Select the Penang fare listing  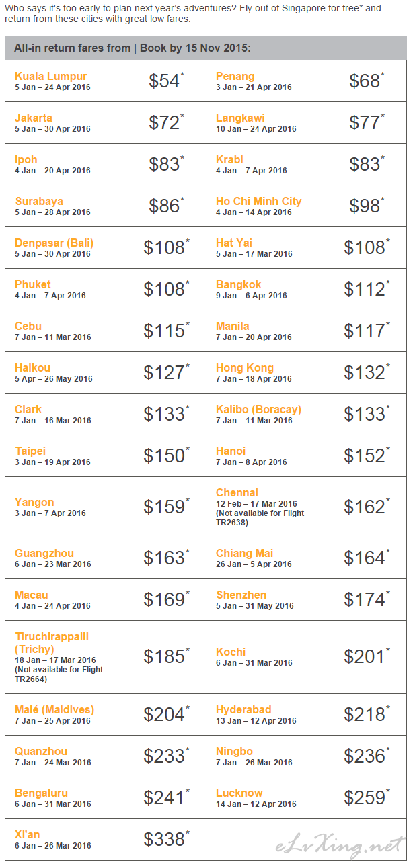pos(235,76)
